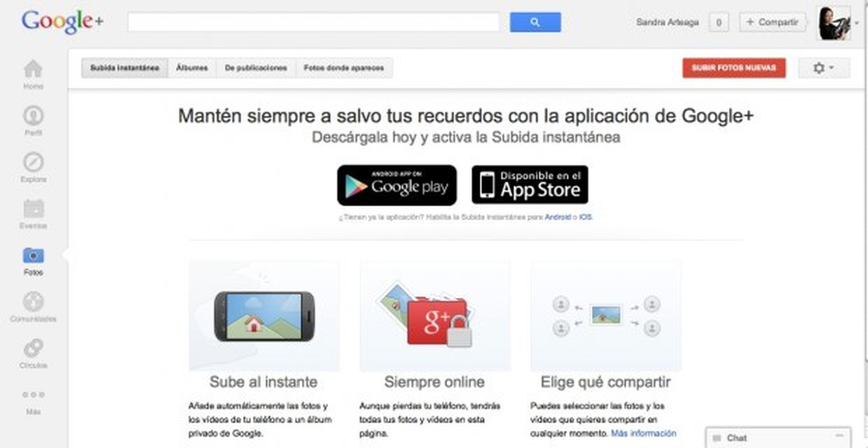Expand the Más three-dots menu
Image resolution: width=868 pixels, height=448 pixels.
(33, 394)
